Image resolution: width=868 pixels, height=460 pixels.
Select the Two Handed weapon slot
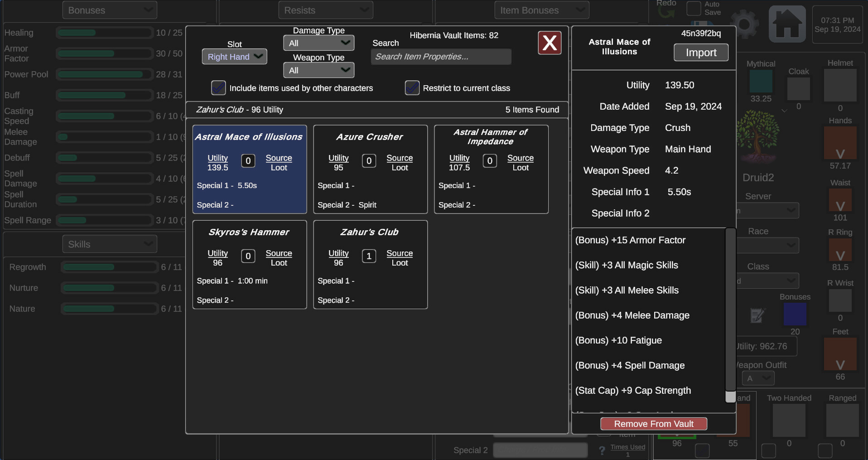(x=789, y=421)
